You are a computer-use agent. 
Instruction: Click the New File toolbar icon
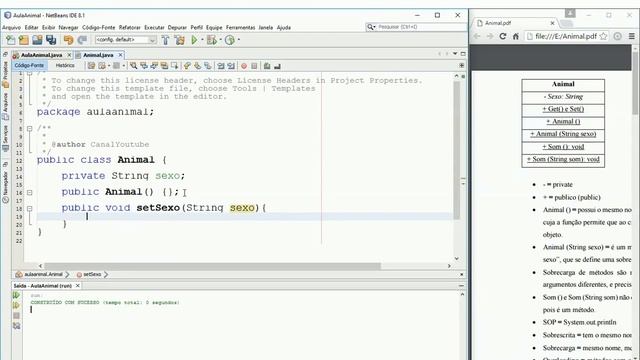click(x=11, y=40)
